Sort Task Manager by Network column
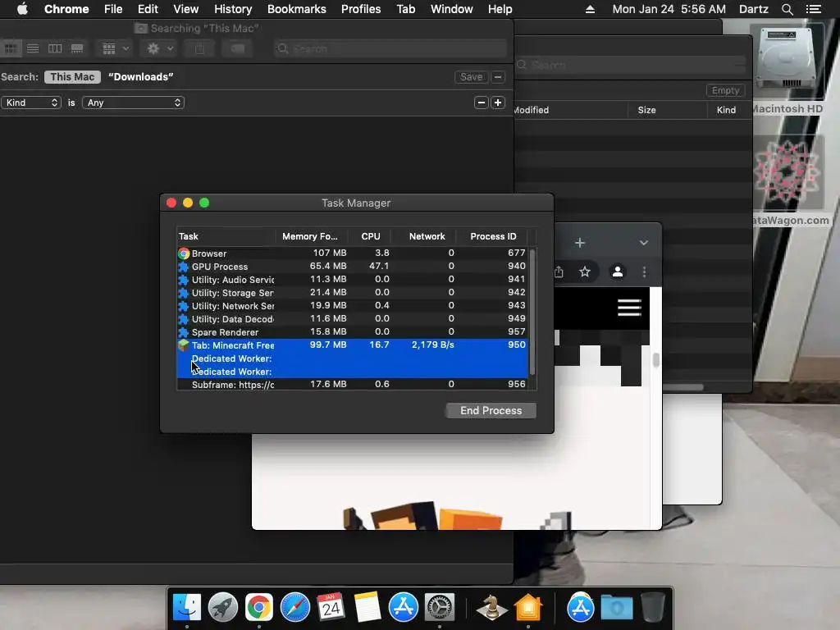Image resolution: width=840 pixels, height=630 pixels. (427, 236)
